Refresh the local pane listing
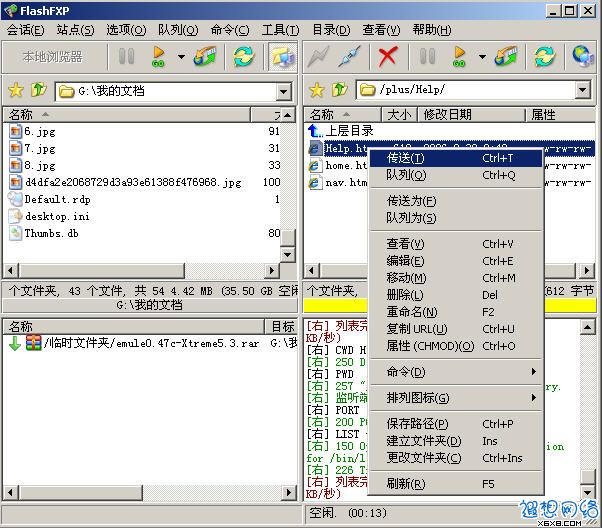602x528 pixels. point(244,56)
